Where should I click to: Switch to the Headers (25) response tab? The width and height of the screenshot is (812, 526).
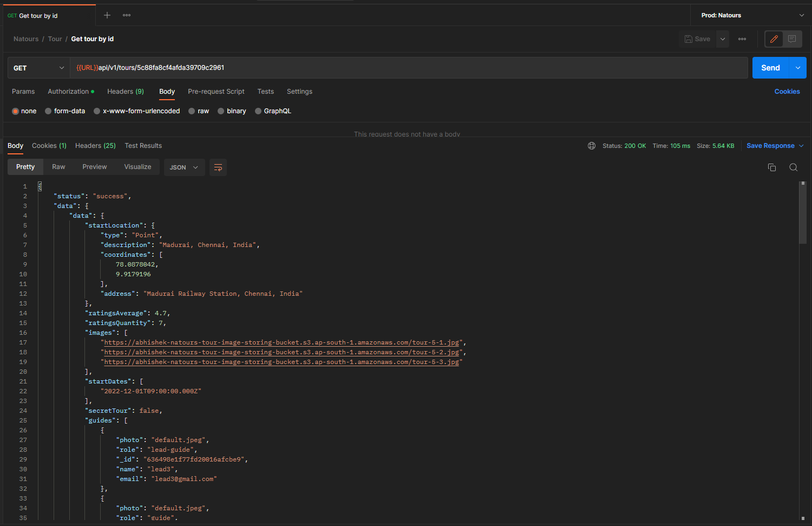pos(95,145)
